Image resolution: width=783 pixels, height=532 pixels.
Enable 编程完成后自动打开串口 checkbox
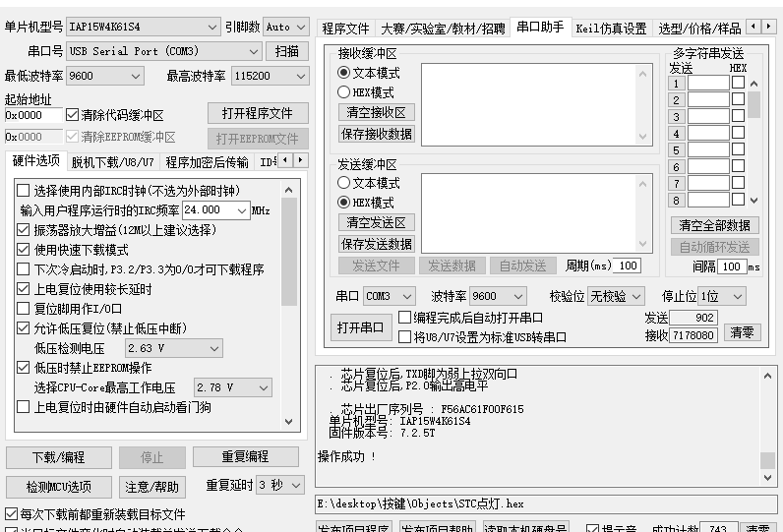pyautogui.click(x=404, y=318)
